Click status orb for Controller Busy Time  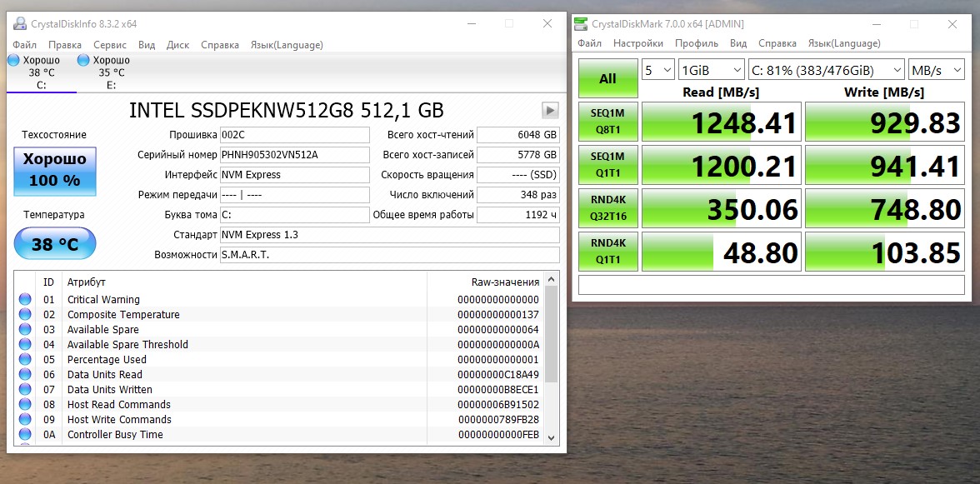(x=25, y=435)
